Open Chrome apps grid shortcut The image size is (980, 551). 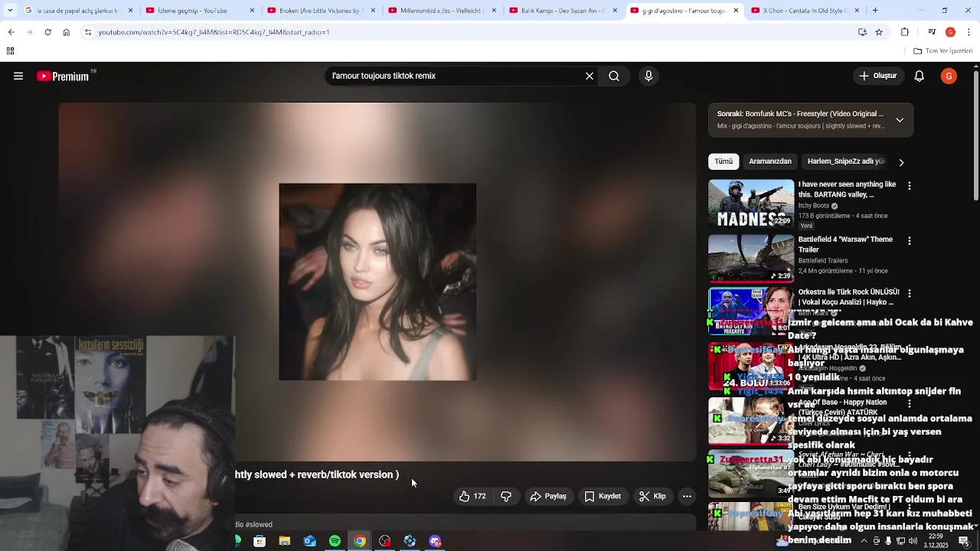point(10,51)
